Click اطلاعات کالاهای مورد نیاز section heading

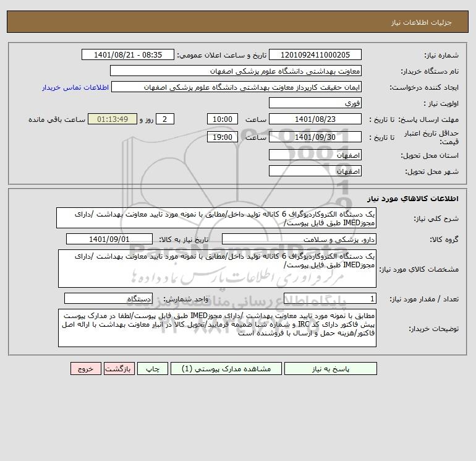point(413,199)
